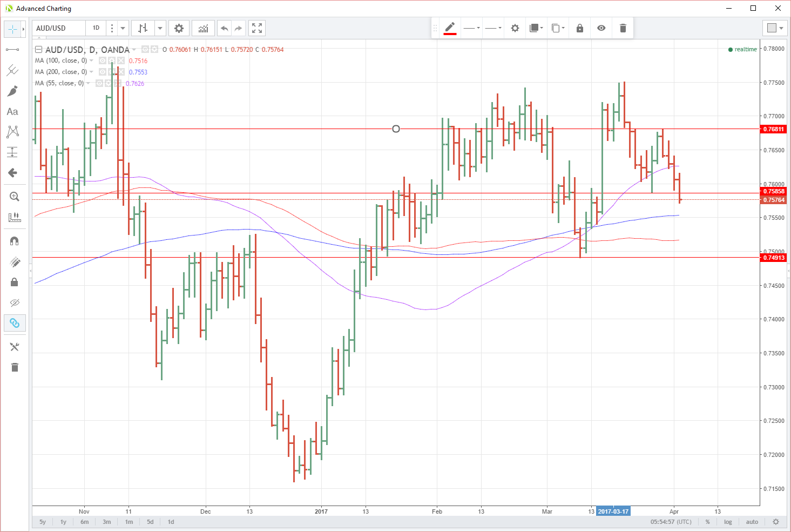Toggle auto scale

pyautogui.click(x=752, y=522)
